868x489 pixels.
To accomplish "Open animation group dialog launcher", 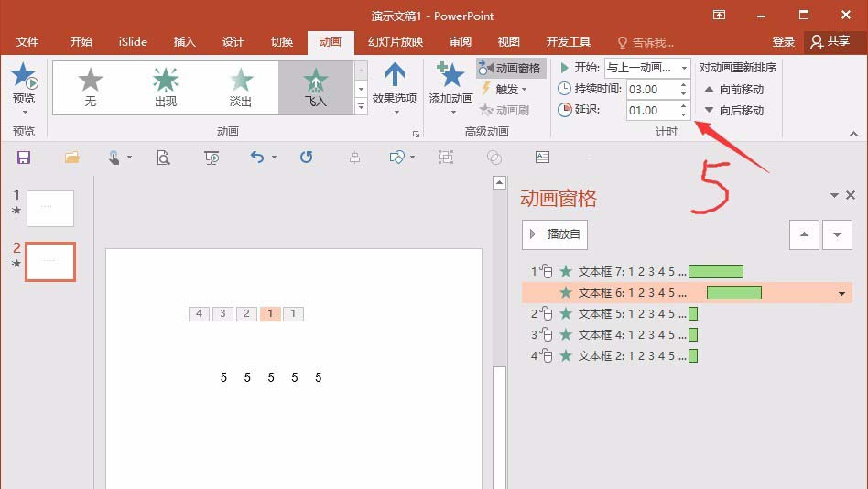I will (x=416, y=134).
